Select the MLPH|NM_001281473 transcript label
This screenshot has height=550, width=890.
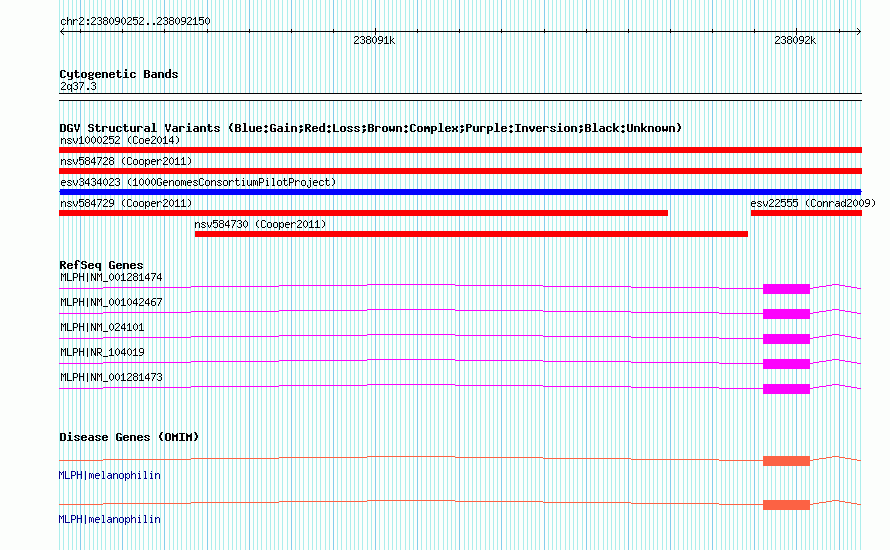coord(111,377)
